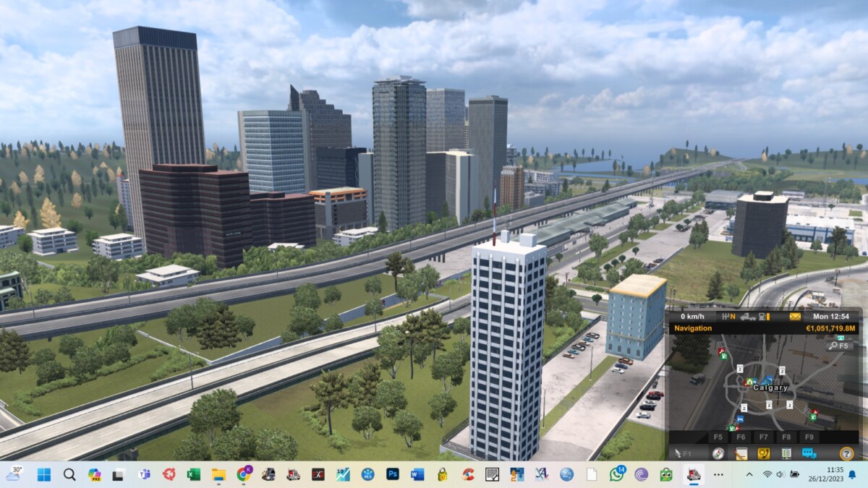Open Photoshop from the taskbar
Viewport: 868px width, 488px height.
coord(393,474)
